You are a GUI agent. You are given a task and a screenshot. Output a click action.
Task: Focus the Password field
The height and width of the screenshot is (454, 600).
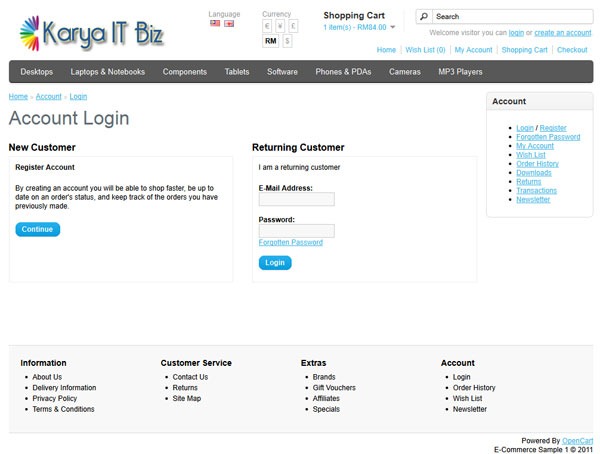(x=297, y=231)
